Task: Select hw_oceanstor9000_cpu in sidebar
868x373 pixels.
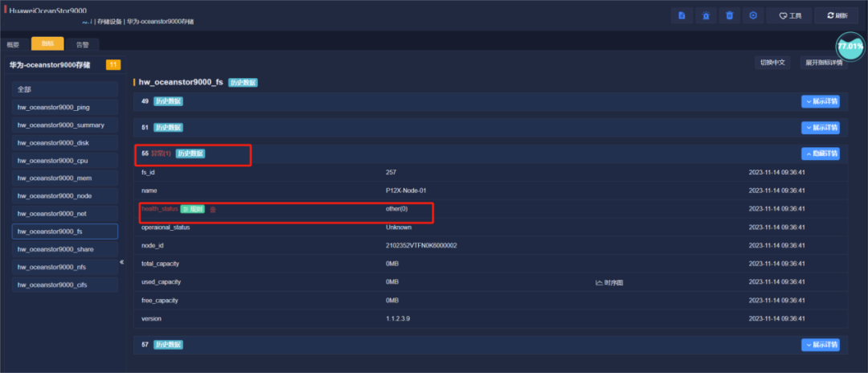Action: (65, 161)
